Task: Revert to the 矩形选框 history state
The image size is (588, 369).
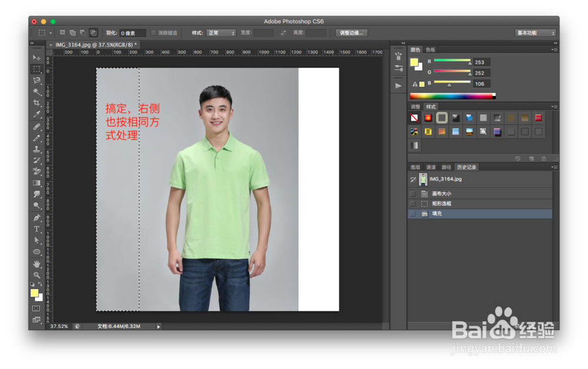Action: tap(480, 204)
